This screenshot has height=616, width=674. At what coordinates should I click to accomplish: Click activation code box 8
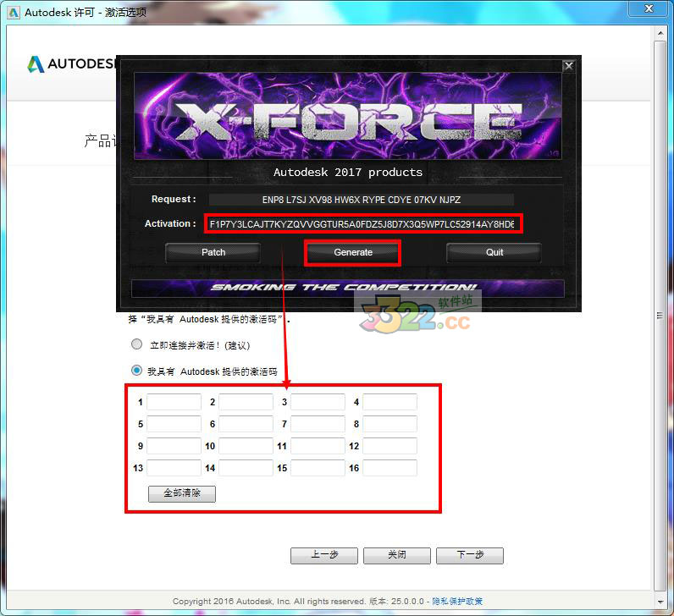pyautogui.click(x=389, y=424)
